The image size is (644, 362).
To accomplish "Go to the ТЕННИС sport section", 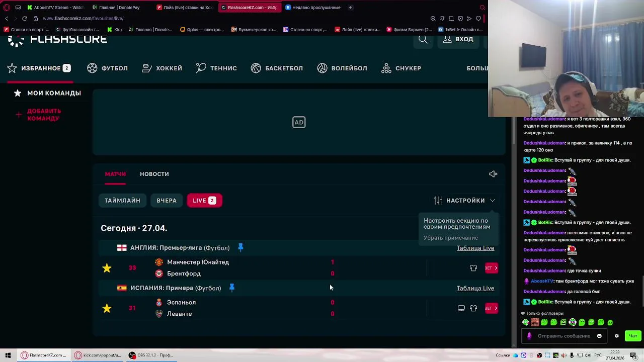I will (216, 68).
